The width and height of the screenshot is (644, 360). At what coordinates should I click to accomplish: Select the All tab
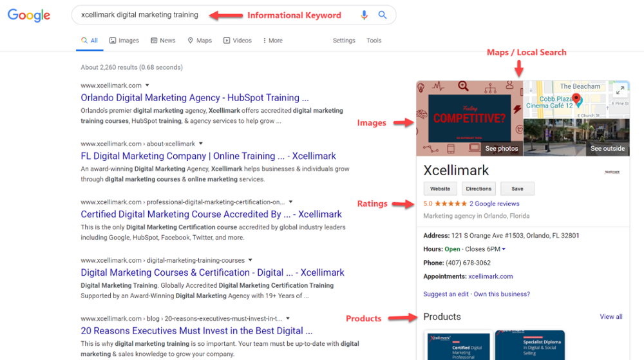(x=90, y=41)
